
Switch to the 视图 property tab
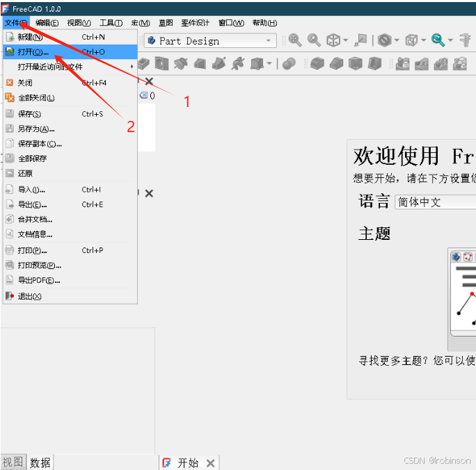pyautogui.click(x=13, y=462)
